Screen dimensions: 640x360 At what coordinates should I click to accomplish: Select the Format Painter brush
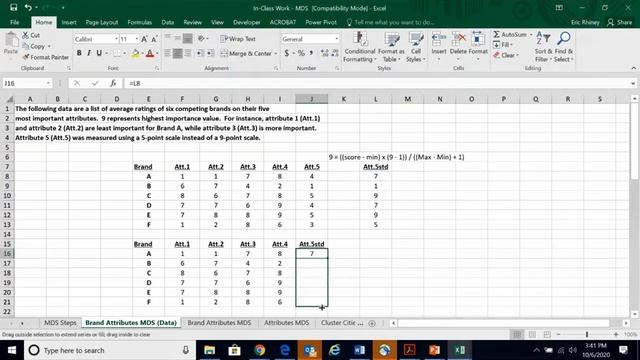click(26, 57)
